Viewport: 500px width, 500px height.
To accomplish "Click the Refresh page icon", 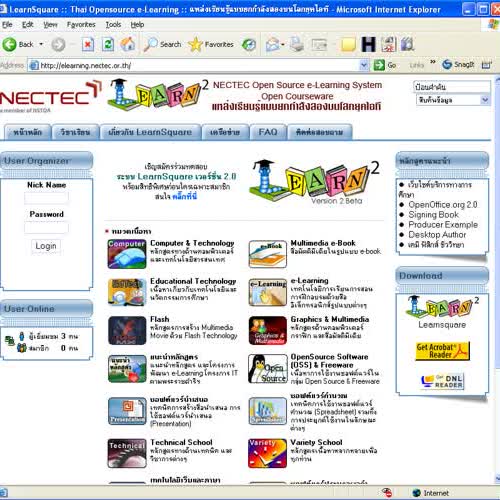I will pyautogui.click(x=108, y=44).
